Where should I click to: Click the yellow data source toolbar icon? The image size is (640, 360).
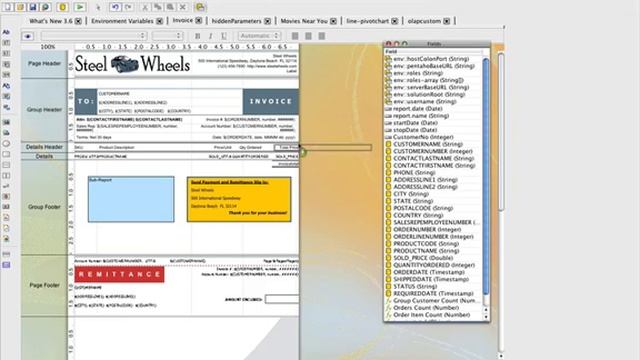62,7
